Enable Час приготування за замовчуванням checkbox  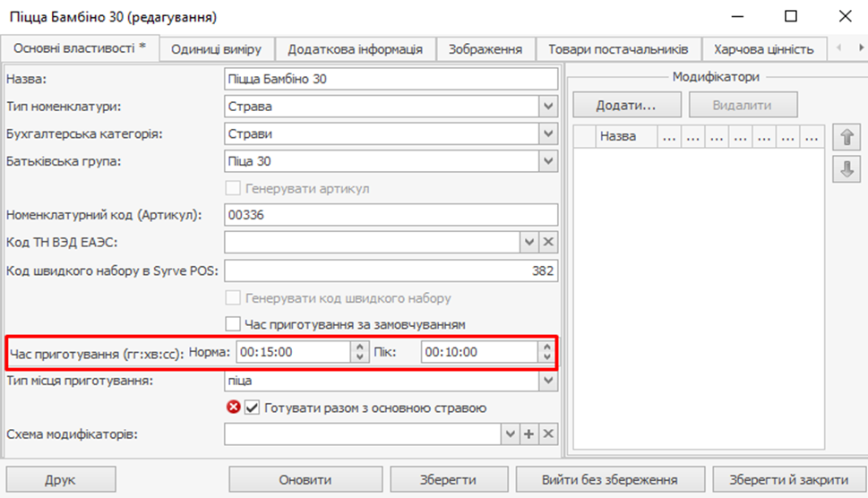click(x=234, y=323)
